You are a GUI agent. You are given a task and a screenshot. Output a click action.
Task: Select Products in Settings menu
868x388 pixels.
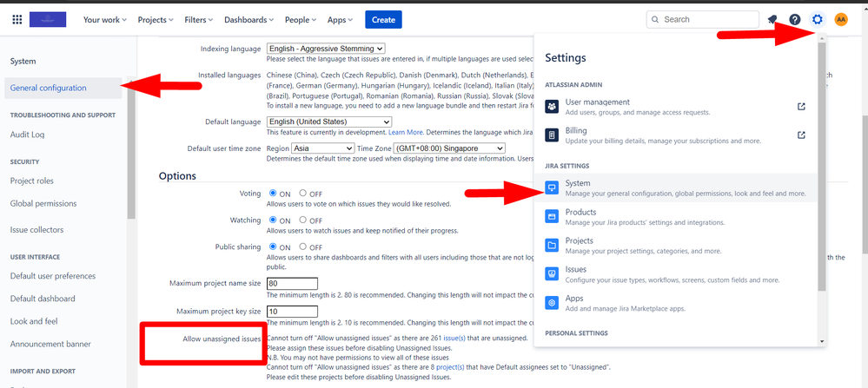(675, 217)
